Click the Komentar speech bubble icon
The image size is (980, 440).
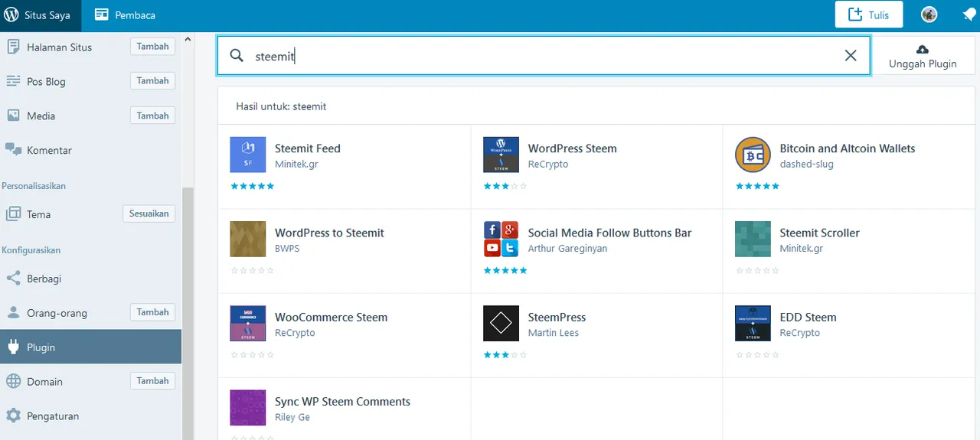(x=13, y=150)
